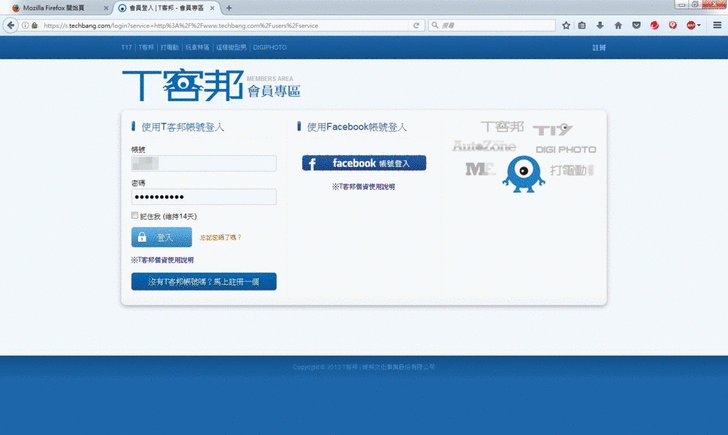Open privacy note below Facebook button
The height and width of the screenshot is (435, 728).
click(364, 187)
